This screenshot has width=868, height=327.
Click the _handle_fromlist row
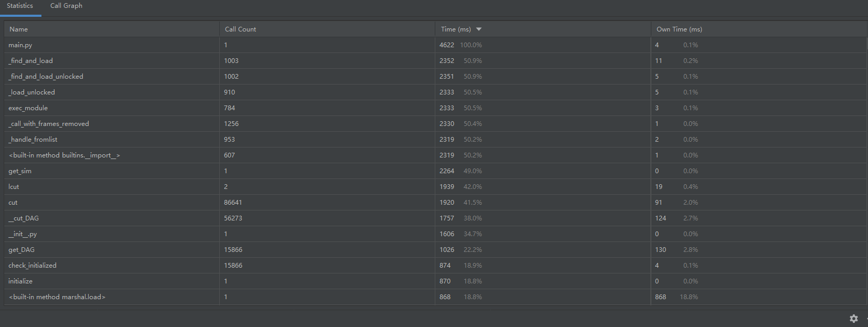pos(33,140)
